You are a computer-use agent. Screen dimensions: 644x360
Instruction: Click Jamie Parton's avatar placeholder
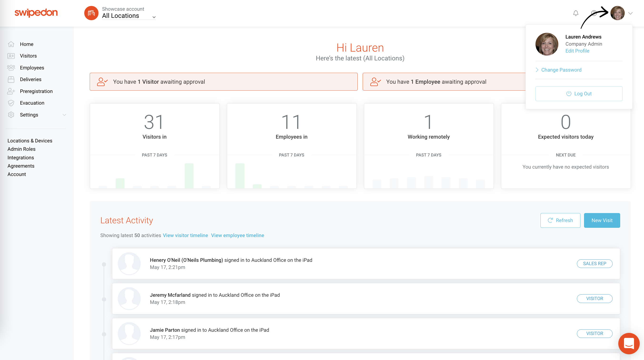click(x=129, y=334)
